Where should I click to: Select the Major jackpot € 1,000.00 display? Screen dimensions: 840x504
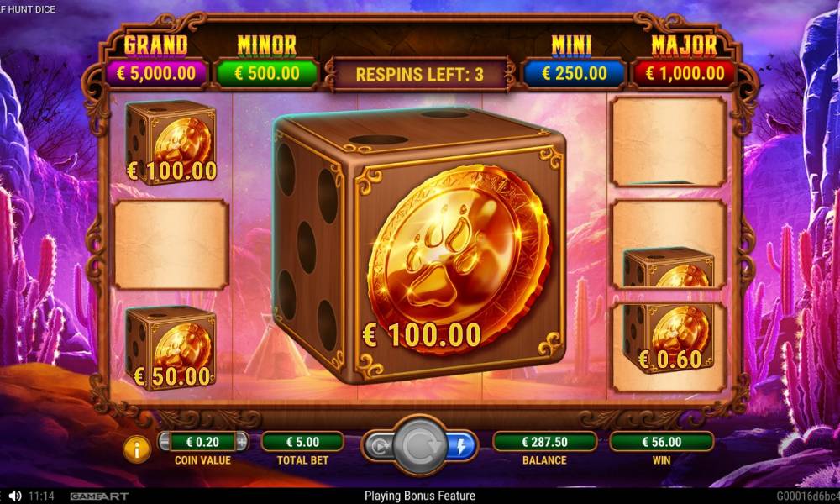coord(685,73)
